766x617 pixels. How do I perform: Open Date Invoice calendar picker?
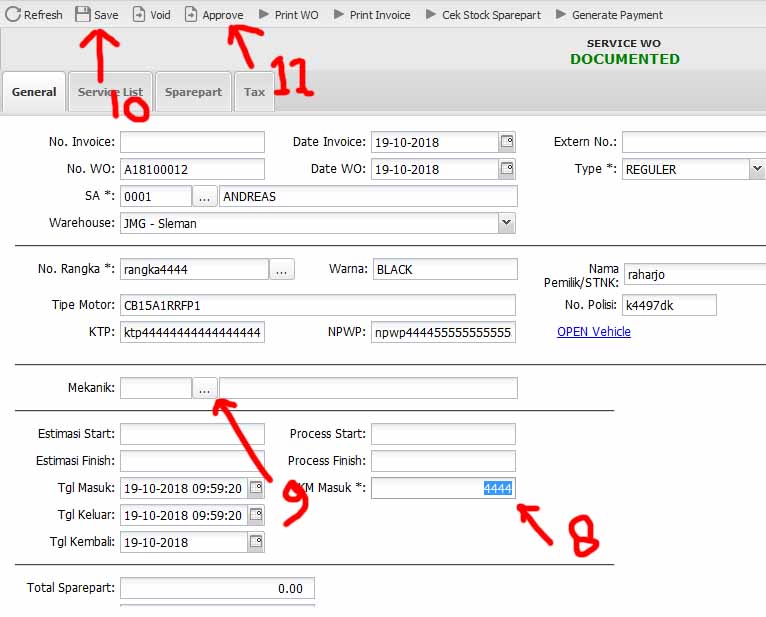click(x=507, y=142)
